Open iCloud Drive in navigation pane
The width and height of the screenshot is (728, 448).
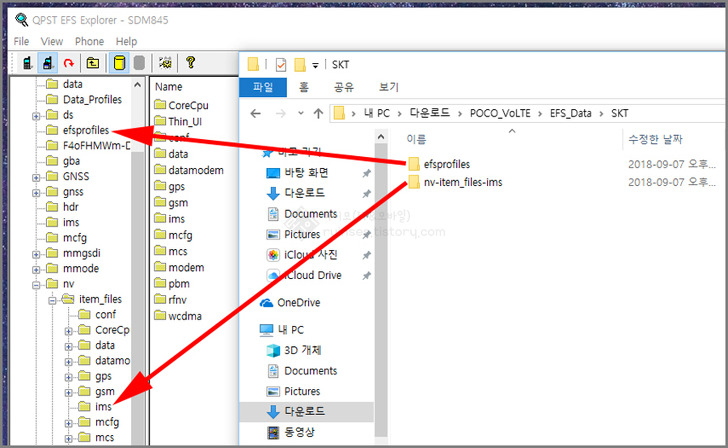(312, 275)
